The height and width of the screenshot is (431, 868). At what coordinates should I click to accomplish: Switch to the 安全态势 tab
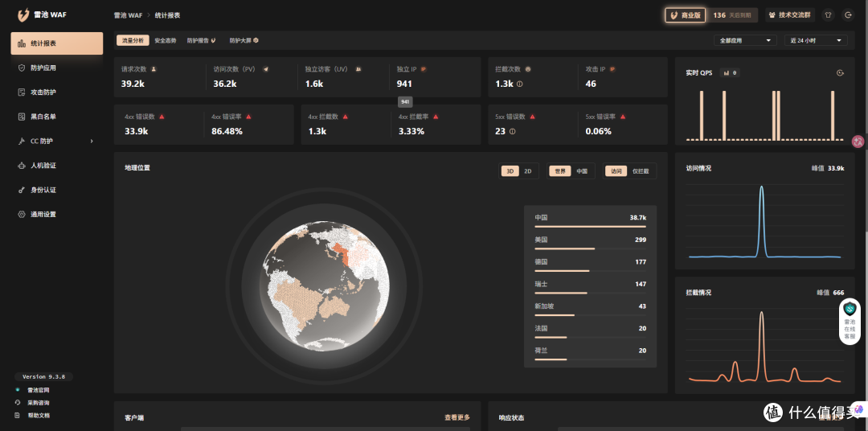click(165, 40)
